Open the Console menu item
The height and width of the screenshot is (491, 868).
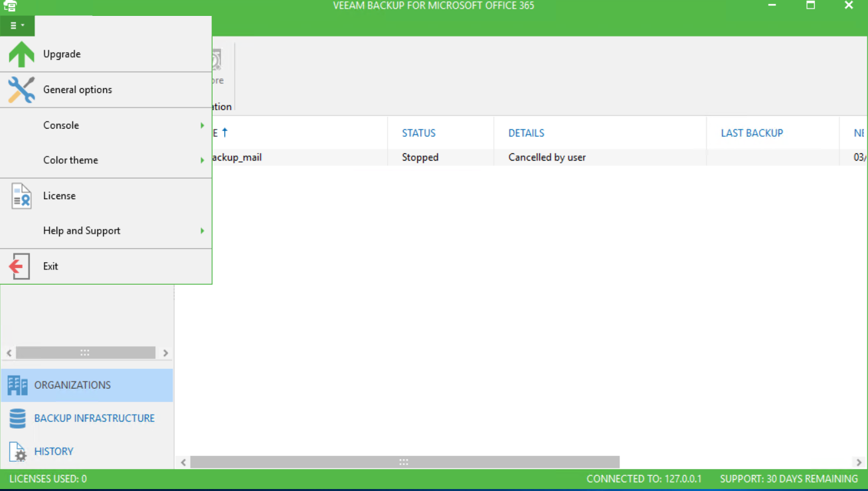106,125
